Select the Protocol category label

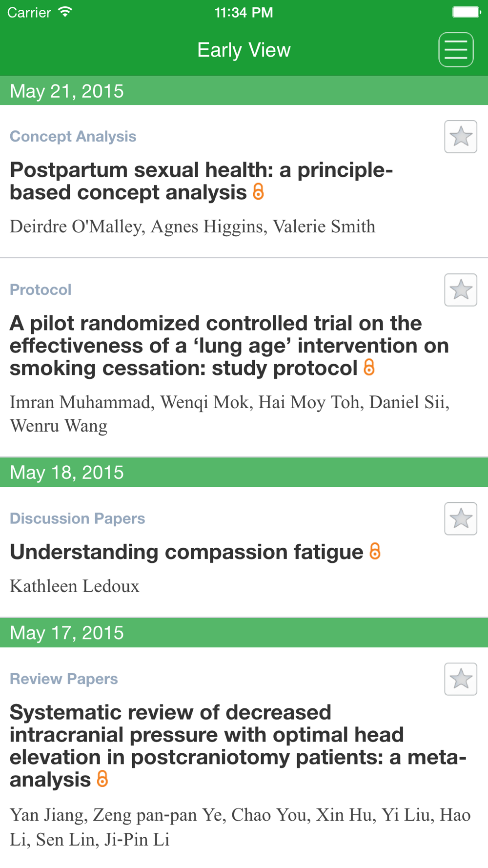click(x=41, y=290)
